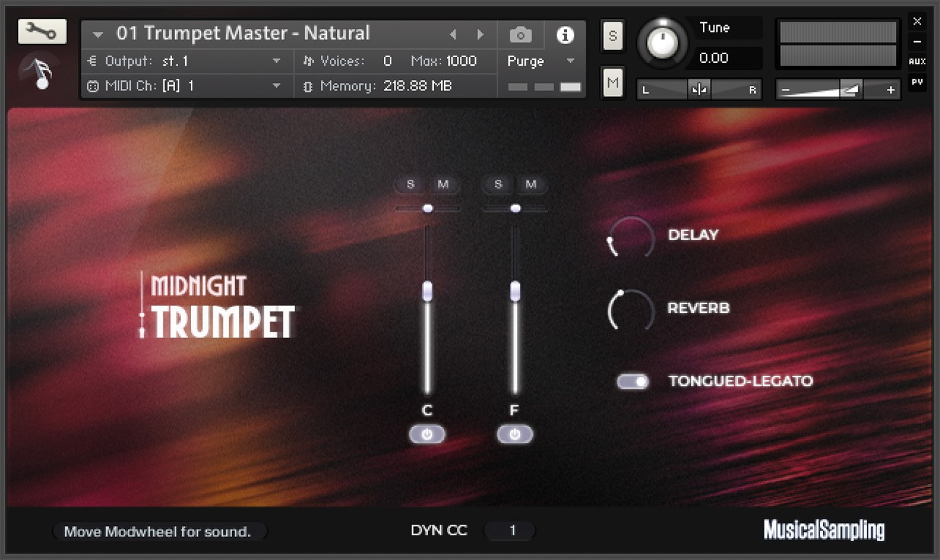Open the Output st. 1 dropdown
The image size is (940, 560).
click(276, 61)
